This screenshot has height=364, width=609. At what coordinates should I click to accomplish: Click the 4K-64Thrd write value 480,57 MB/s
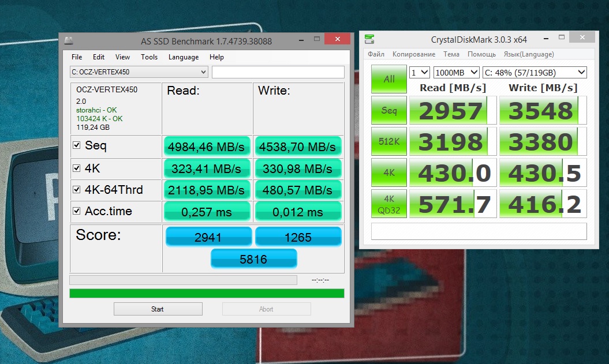[298, 190]
